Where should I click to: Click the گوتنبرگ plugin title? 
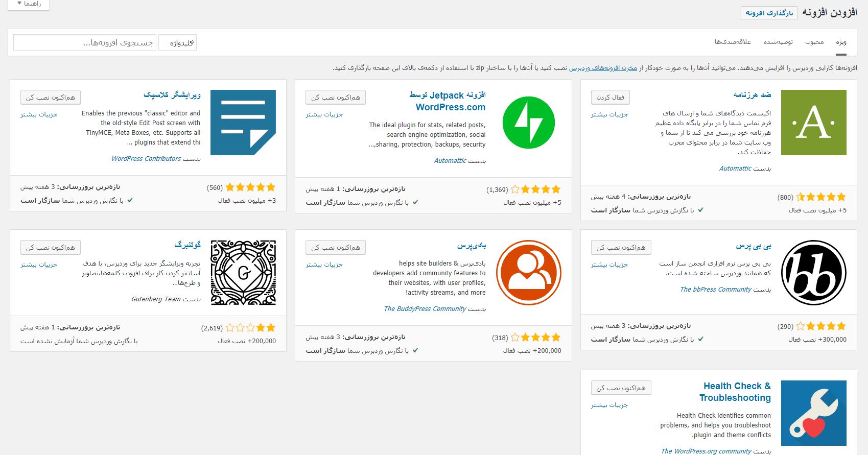pos(187,245)
